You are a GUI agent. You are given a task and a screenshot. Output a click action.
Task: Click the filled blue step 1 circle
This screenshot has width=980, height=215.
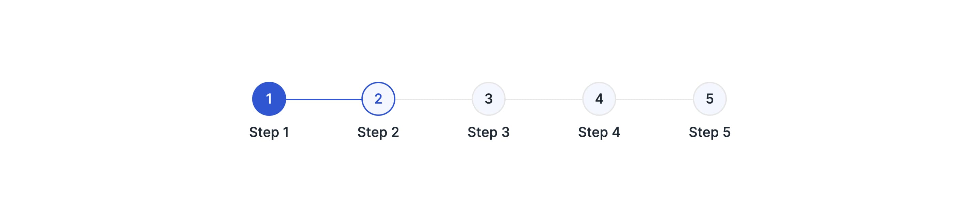point(269,99)
